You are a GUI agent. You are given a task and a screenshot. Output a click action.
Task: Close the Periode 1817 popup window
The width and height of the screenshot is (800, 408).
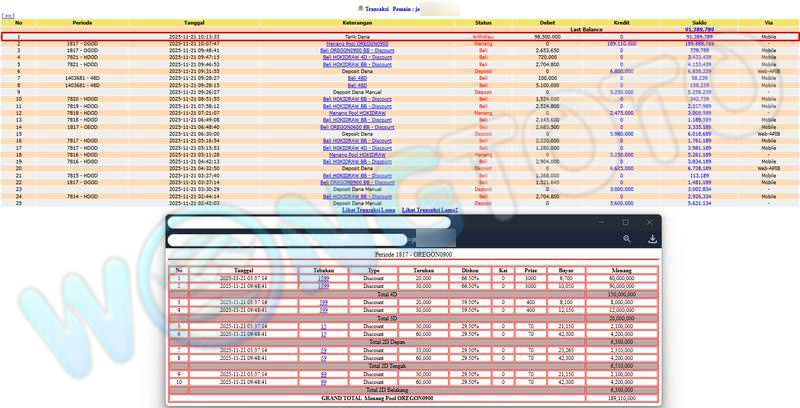coord(650,222)
